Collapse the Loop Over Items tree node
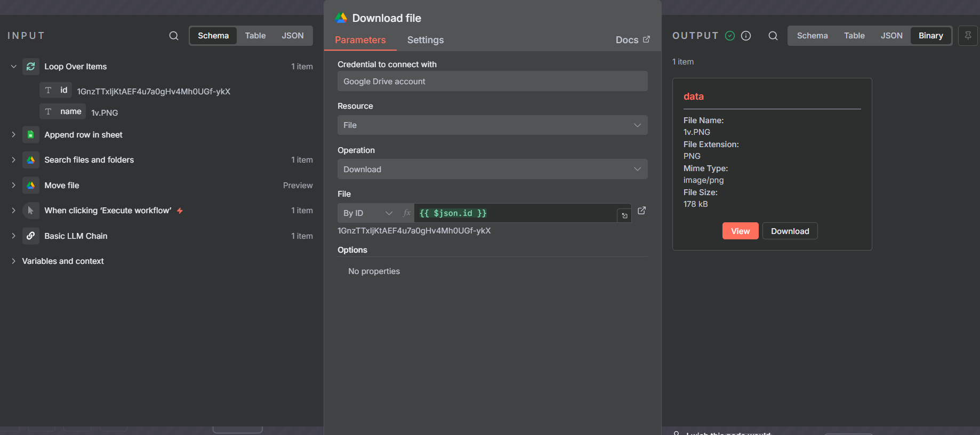The height and width of the screenshot is (435, 980). point(14,67)
